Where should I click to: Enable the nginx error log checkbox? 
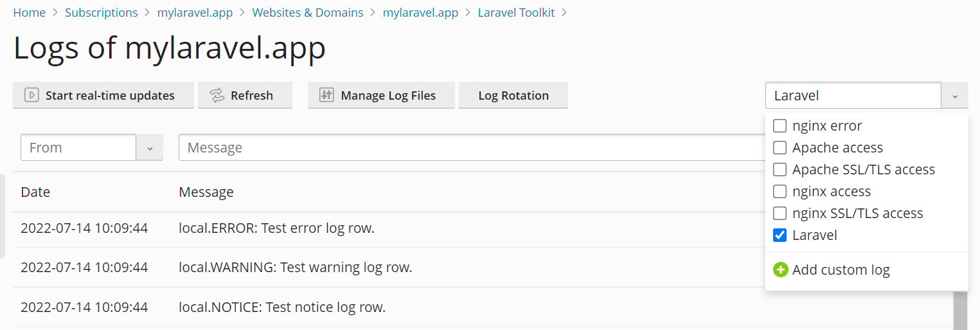780,126
